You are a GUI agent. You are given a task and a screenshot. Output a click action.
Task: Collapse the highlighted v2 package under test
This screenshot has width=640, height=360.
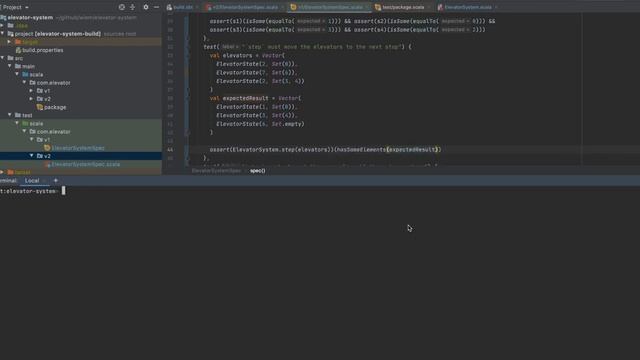31,156
